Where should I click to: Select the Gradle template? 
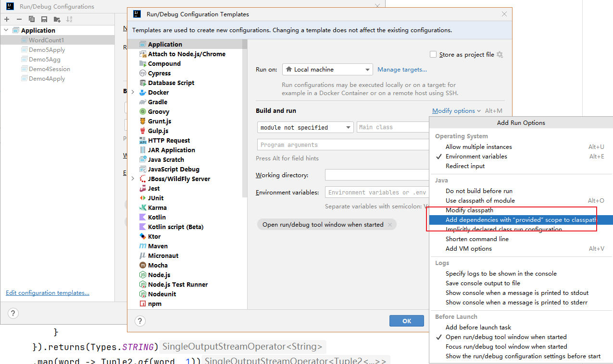(158, 102)
